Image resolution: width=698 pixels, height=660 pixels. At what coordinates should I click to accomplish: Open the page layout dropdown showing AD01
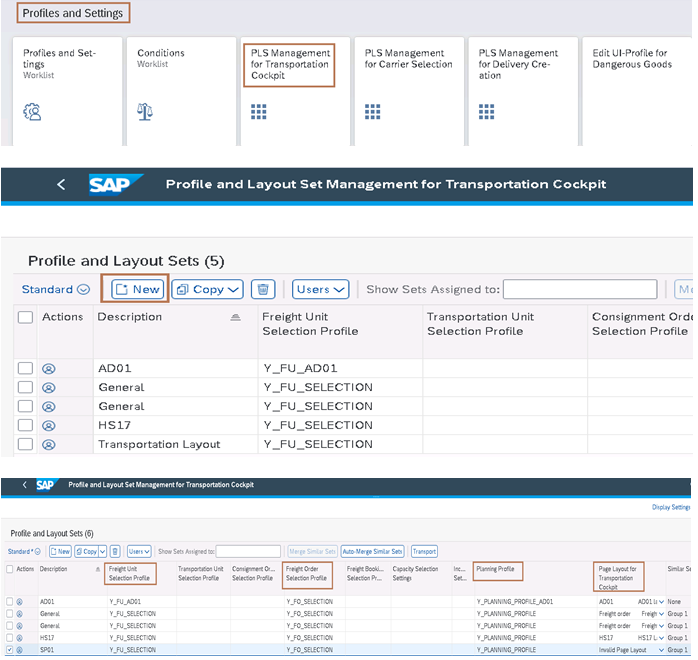pyautogui.click(x=661, y=602)
